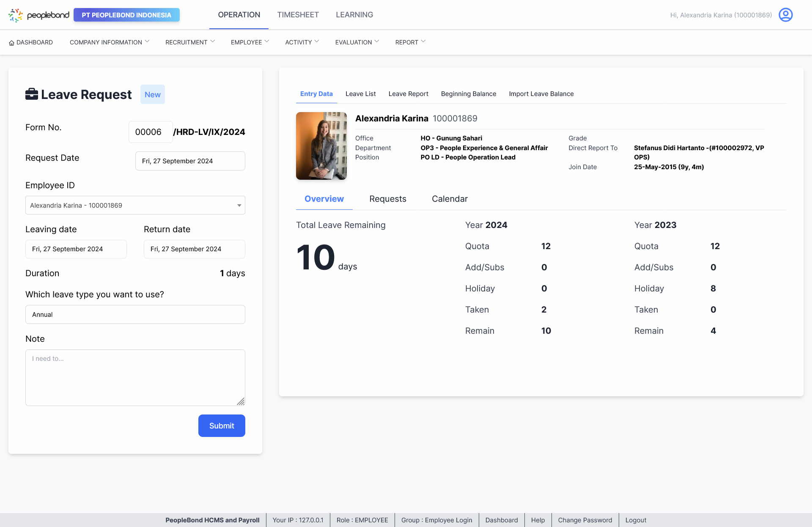Click the Logout link in footer

636,520
